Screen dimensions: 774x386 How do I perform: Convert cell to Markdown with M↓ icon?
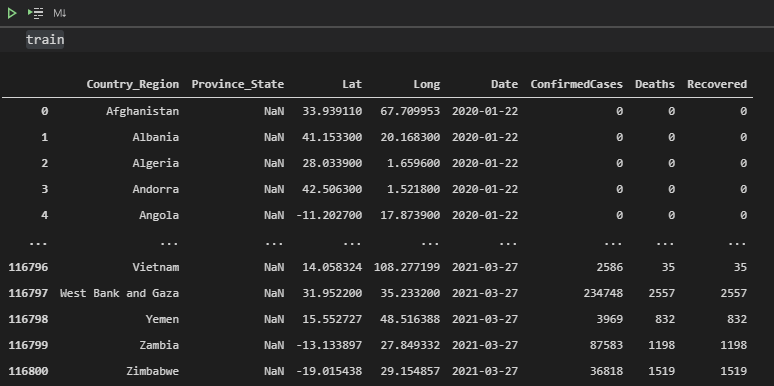59,13
